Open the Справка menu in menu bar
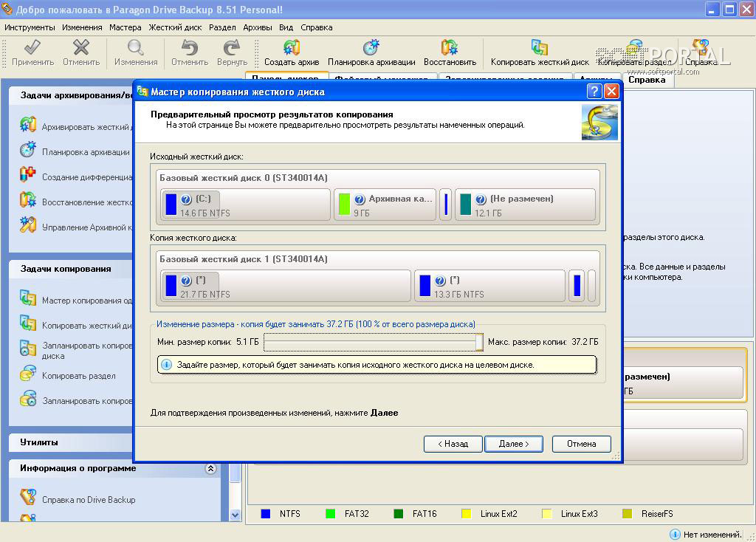The width and height of the screenshot is (756, 542). click(316, 27)
